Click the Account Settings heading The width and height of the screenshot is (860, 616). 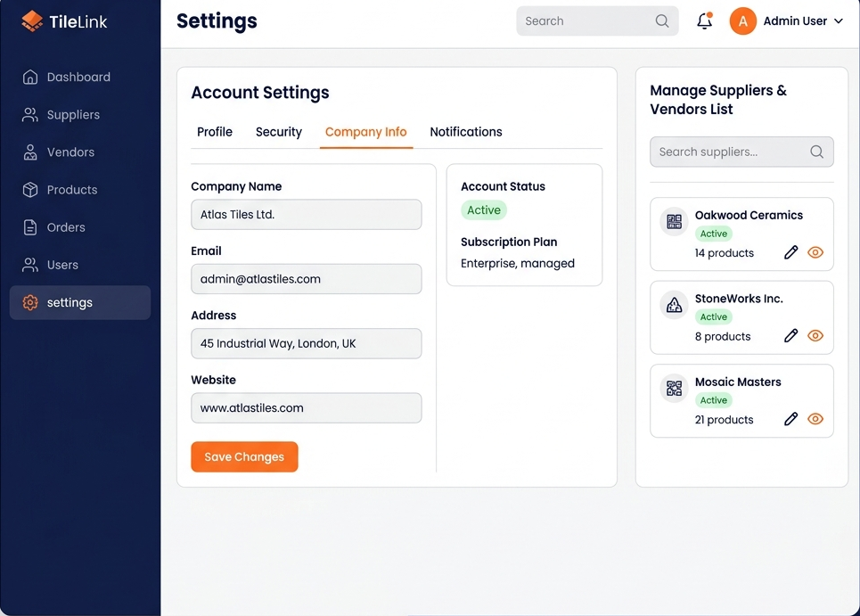(x=260, y=93)
